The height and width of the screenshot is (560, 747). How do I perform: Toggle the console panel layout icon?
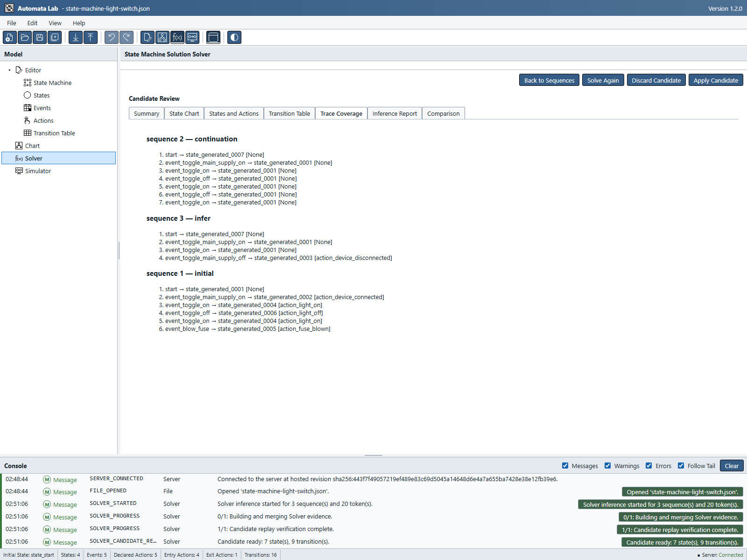(x=213, y=37)
